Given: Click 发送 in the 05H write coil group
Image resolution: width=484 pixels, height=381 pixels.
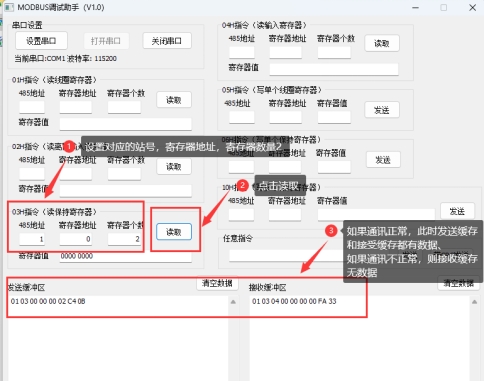Looking at the screenshot, I should point(382,110).
